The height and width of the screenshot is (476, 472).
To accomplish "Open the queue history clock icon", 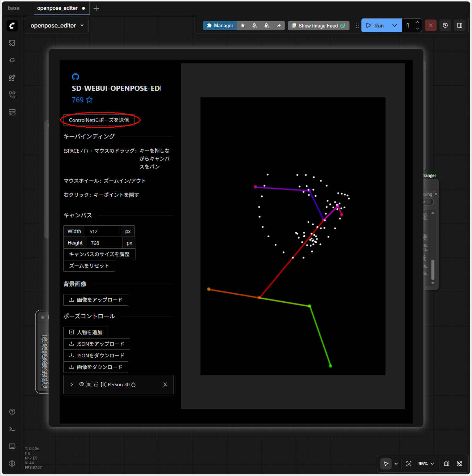I will coord(445,26).
